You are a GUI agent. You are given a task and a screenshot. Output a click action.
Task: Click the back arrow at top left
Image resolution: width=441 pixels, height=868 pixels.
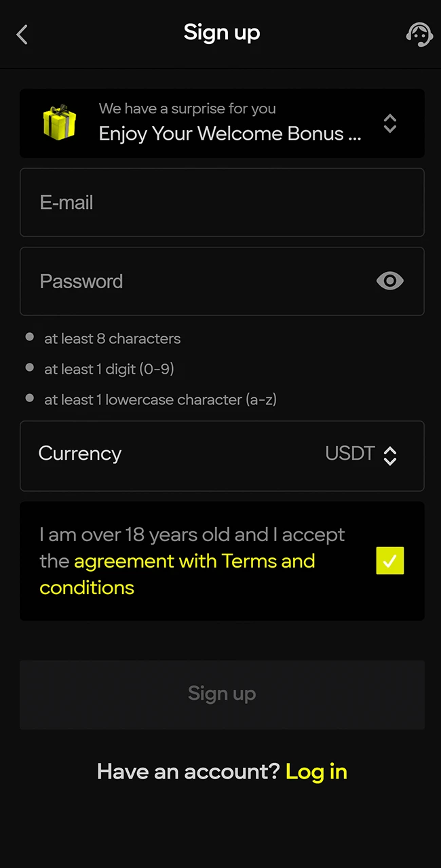(22, 34)
